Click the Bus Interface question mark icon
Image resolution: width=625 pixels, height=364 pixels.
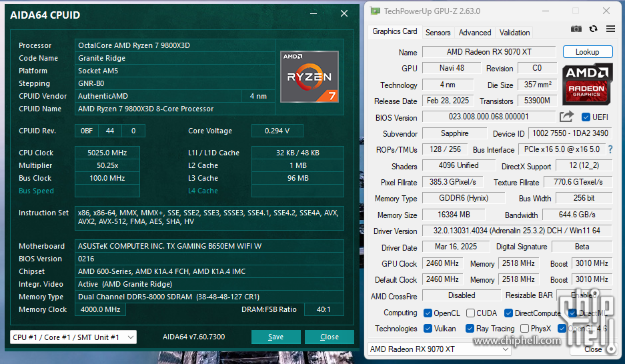pos(610,149)
